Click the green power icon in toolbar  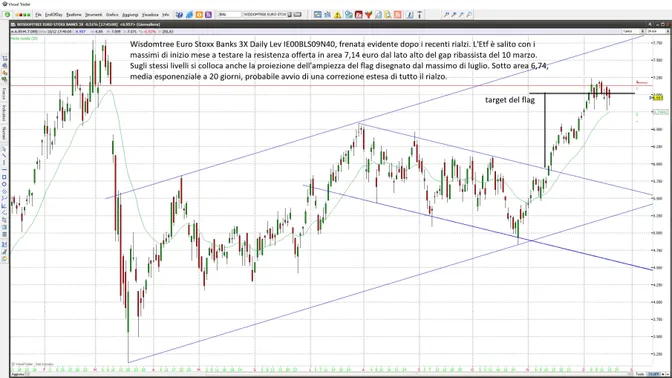(x=7, y=15)
